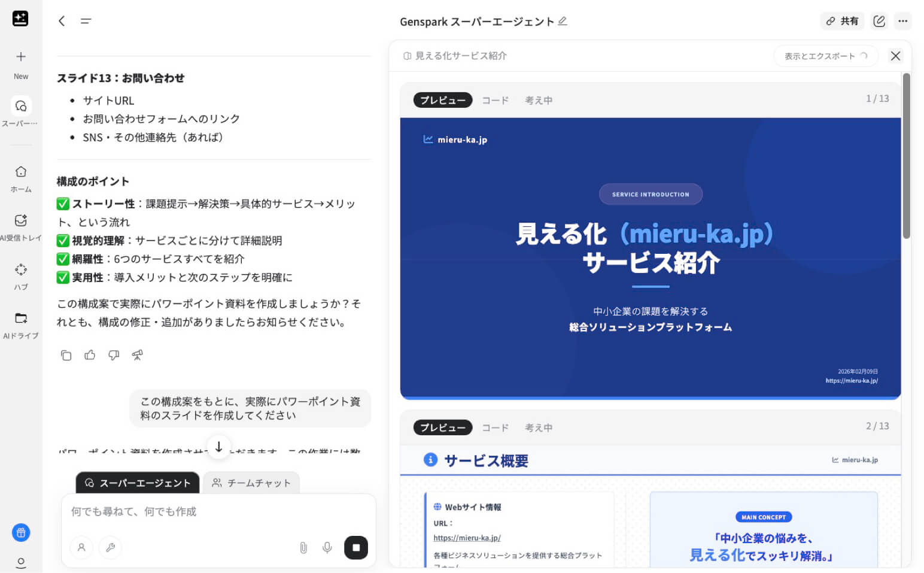Image resolution: width=924 pixels, height=573 pixels.
Task: Attach a file using the paperclip icon
Action: pos(303,547)
